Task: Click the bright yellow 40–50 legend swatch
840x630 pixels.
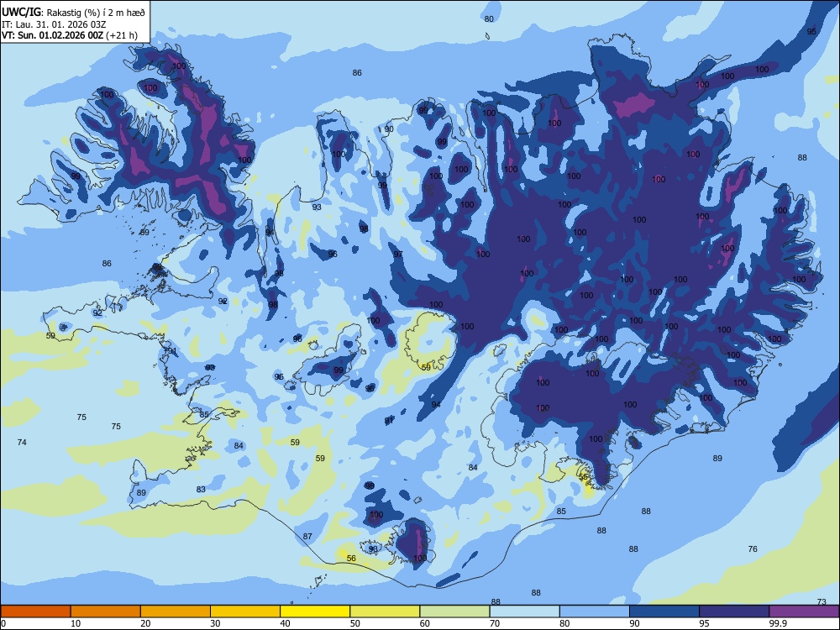Action: coord(315,612)
